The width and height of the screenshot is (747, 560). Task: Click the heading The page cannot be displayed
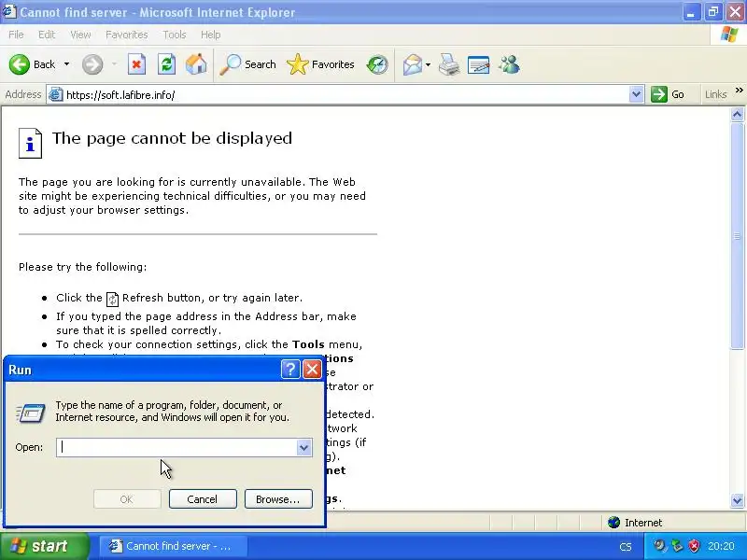pyautogui.click(x=172, y=138)
